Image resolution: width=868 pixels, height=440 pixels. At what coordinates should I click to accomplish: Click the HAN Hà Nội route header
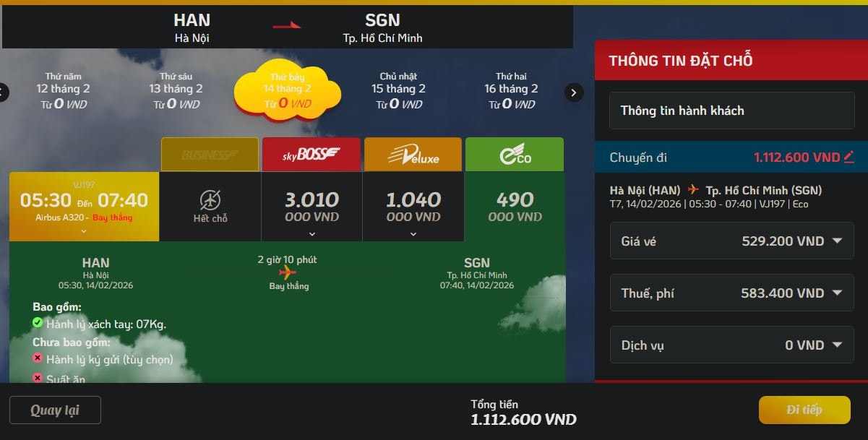point(192,28)
